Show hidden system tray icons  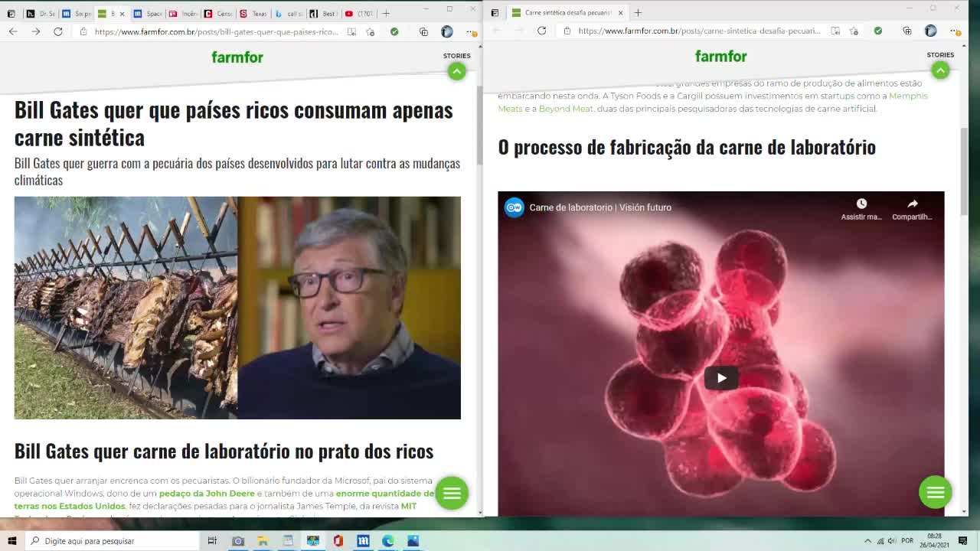(867, 541)
